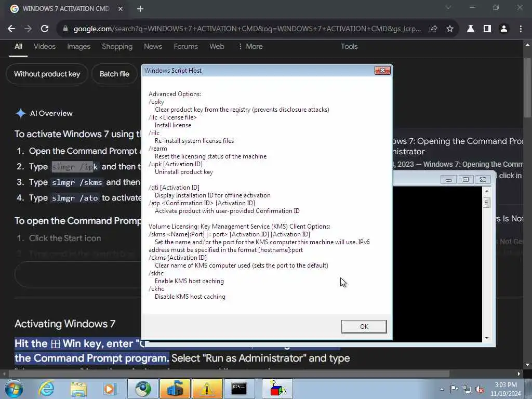Open Action Center flag icon
Viewport: 532px width, 399px height.
454,389
